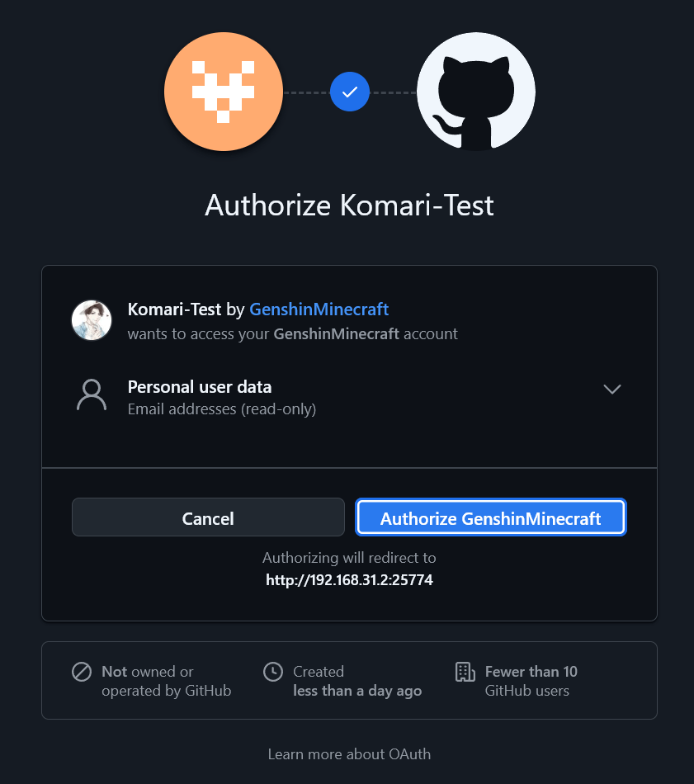The image size is (694, 784).
Task: Open the GenshinMinecraft developer profile link
Action: coord(319,309)
